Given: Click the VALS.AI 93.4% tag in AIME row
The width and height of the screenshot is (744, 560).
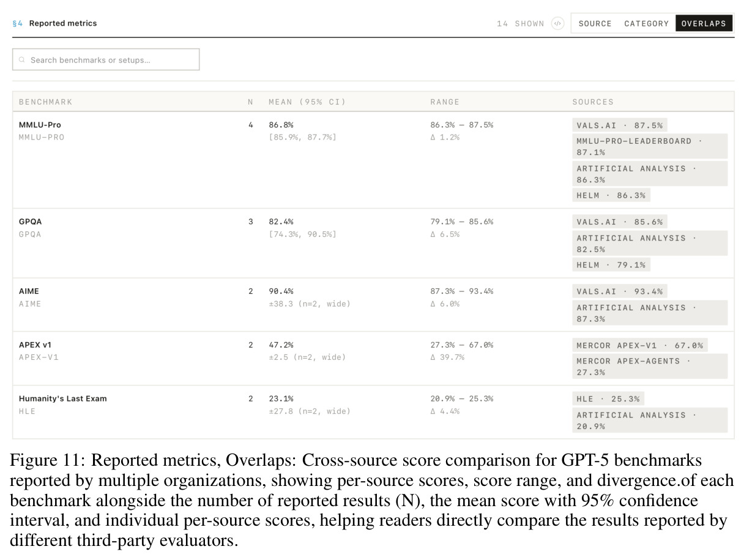Looking at the screenshot, I should pos(619,291).
